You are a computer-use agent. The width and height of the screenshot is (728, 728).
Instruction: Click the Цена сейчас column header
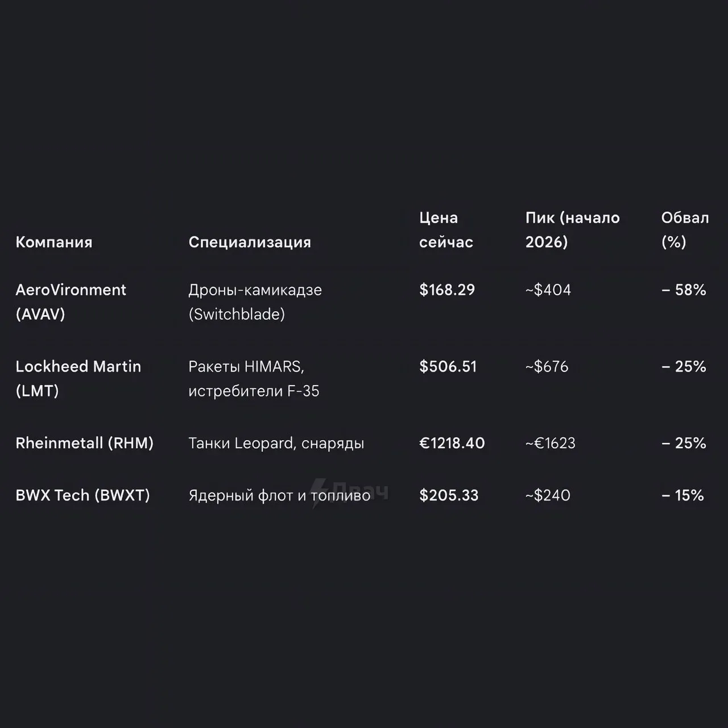[446, 230]
